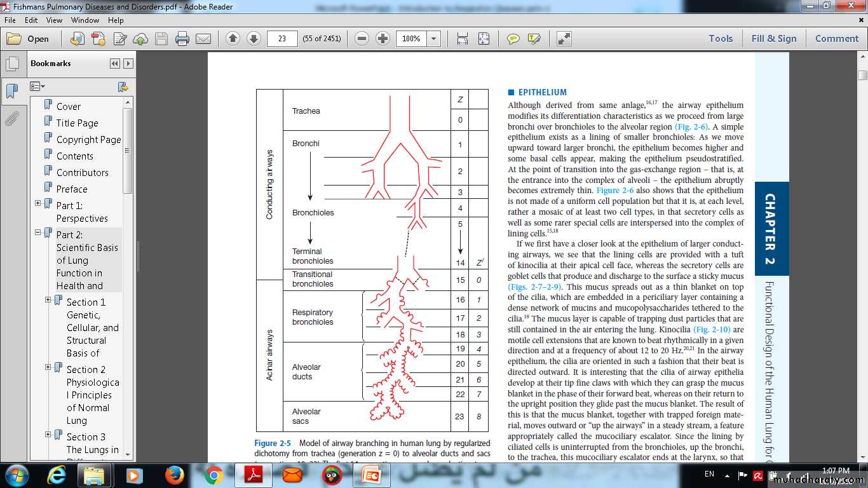Go to the next page arrow

(x=254, y=39)
